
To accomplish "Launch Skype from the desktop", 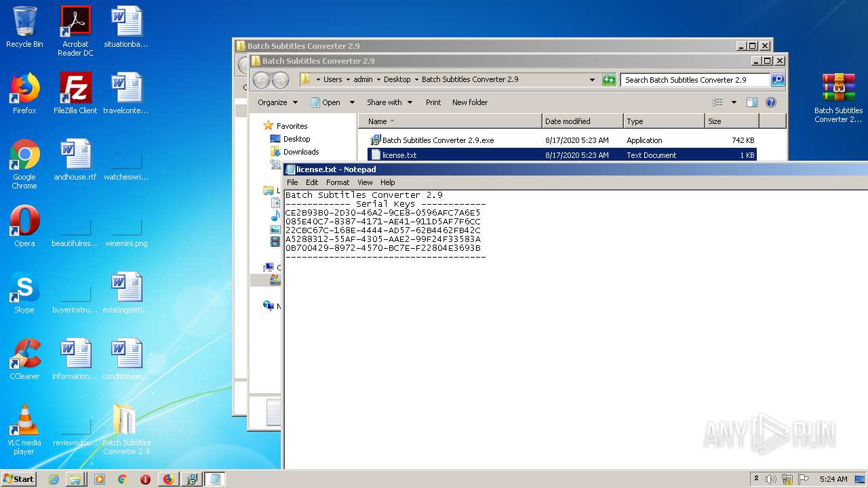I will [24, 293].
